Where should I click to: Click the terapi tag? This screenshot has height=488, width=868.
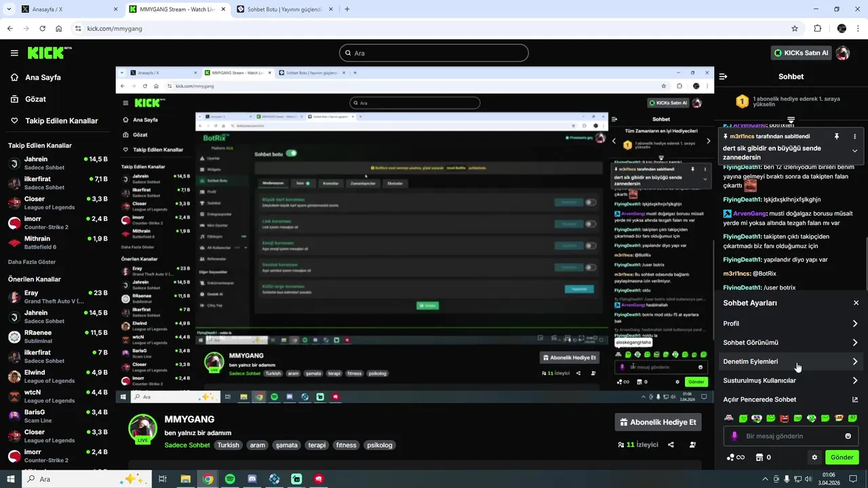[317, 445]
